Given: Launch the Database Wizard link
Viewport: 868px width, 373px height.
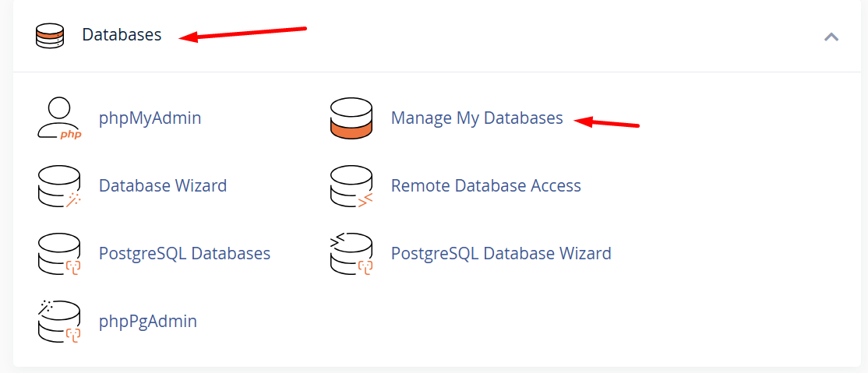Looking at the screenshot, I should click(x=163, y=186).
